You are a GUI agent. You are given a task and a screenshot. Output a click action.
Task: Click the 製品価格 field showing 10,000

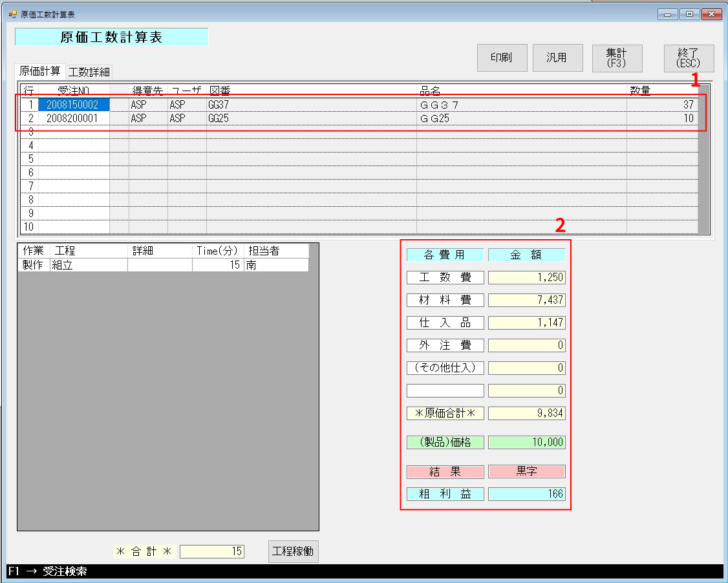coord(526,442)
